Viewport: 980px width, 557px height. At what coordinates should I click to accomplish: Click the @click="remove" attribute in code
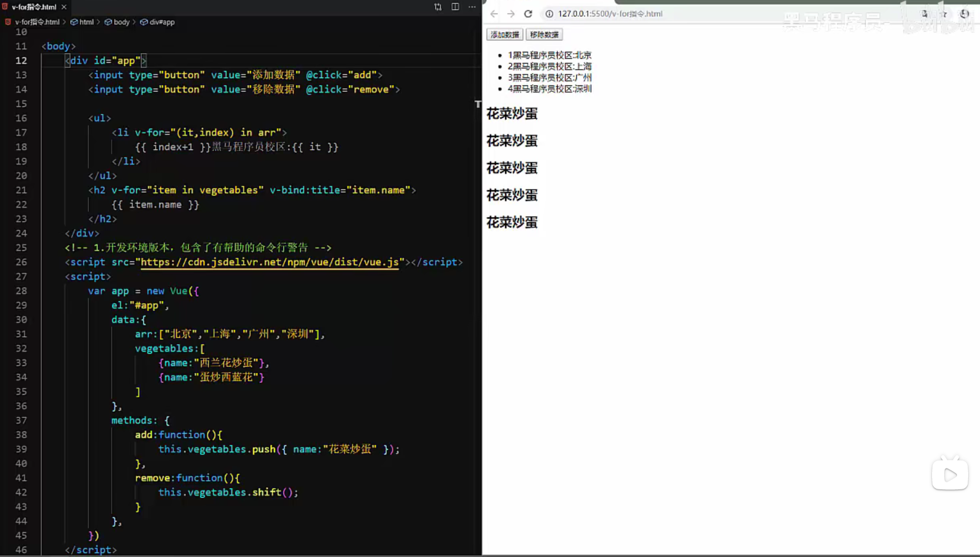(x=350, y=90)
